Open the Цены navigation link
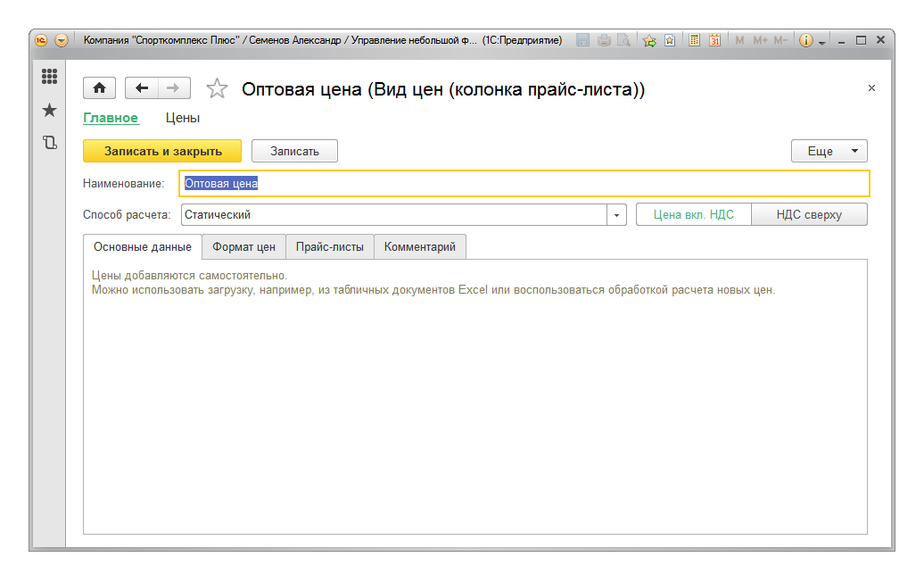Viewport: 924px width, 565px height. 183,118
